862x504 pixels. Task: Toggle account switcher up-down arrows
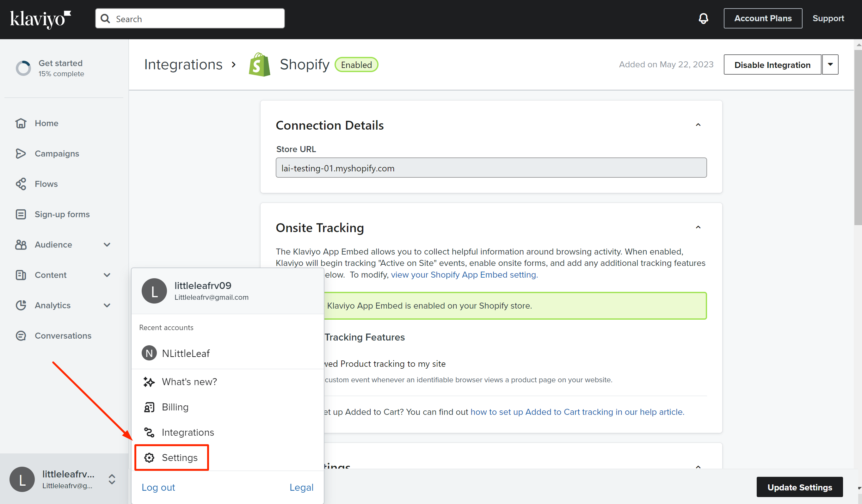(112, 479)
